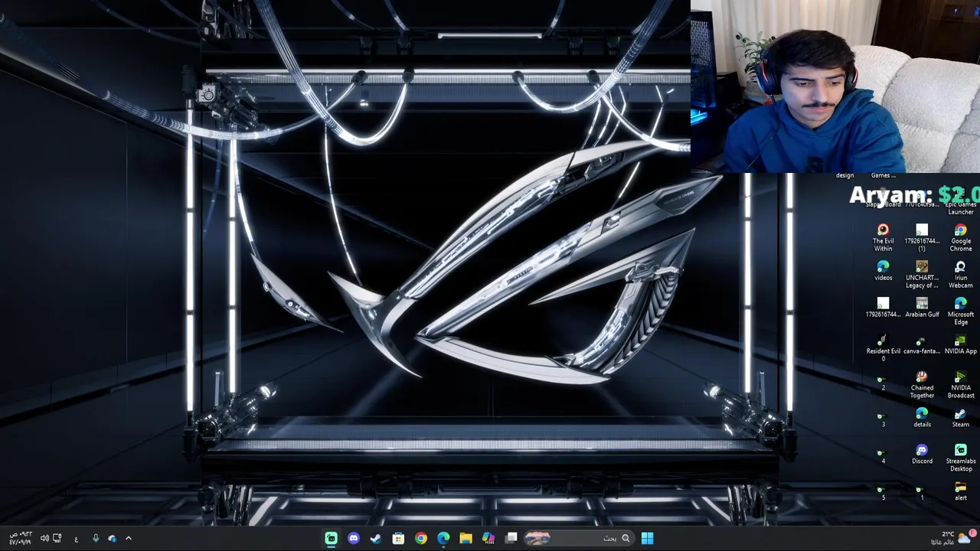Viewport: 980px width, 551px height.
Task: Open Microsoft Edge from the taskbar
Action: 443,539
